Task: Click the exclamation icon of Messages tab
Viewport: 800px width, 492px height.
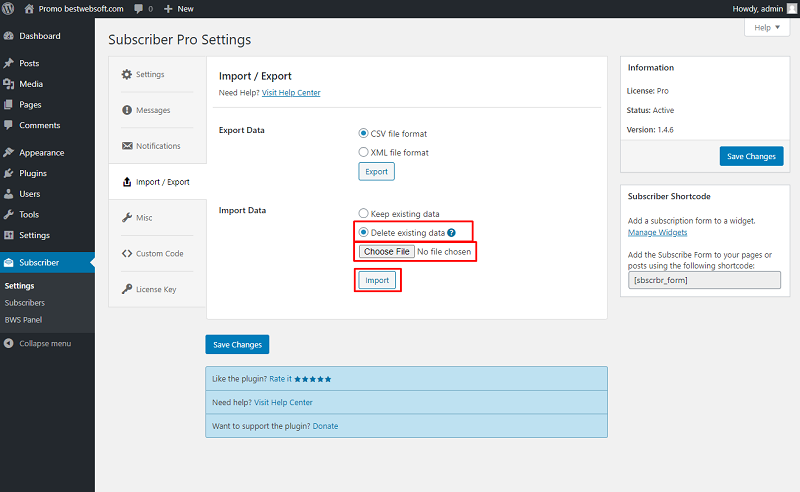Action: 127,110
